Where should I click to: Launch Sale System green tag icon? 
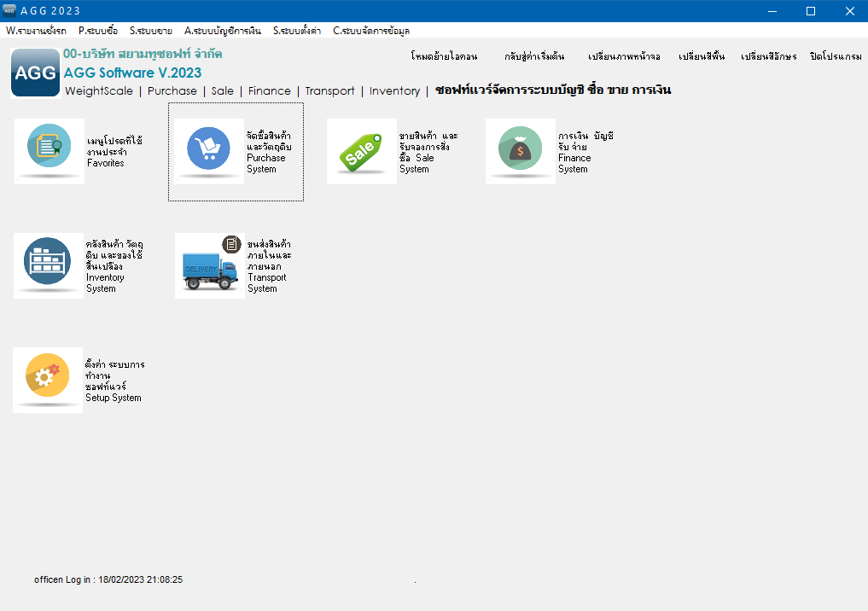point(361,151)
